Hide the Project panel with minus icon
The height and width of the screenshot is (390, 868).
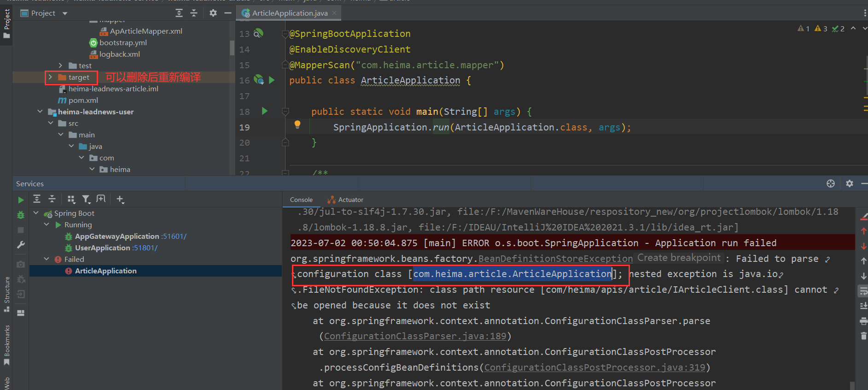click(227, 13)
